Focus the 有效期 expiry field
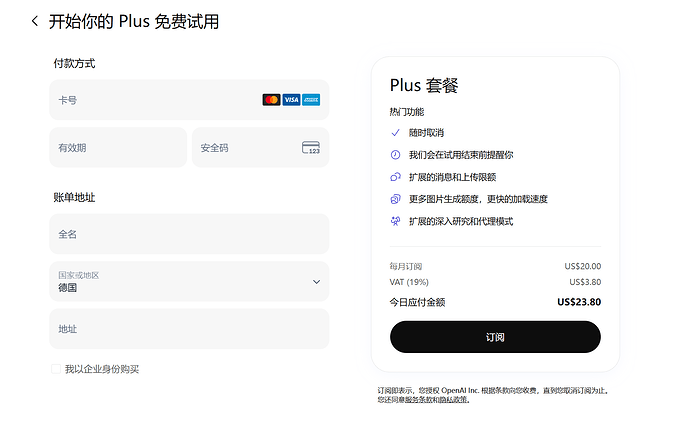 118,147
